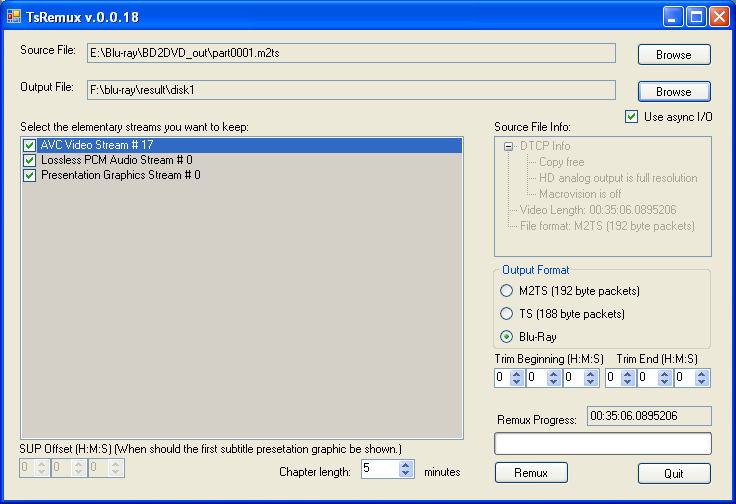Viewport: 736px width, 504px height.
Task: Decrease Trim Beginning seconds value
Action: [x=591, y=382]
